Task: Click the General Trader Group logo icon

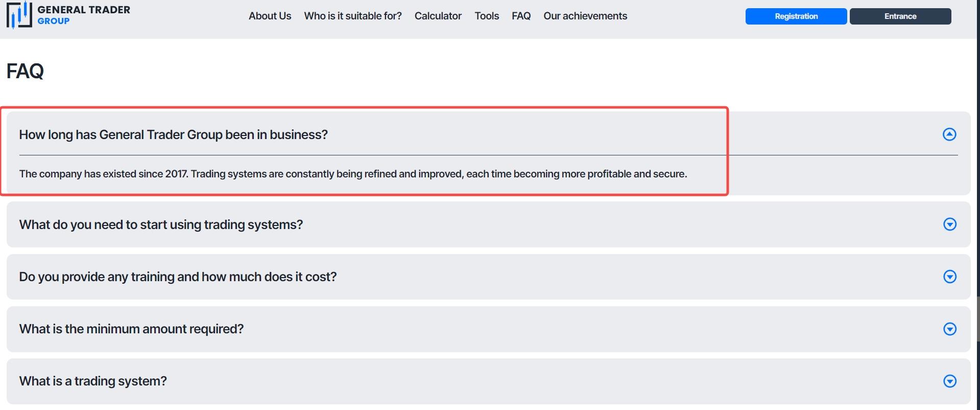Action: click(x=19, y=15)
